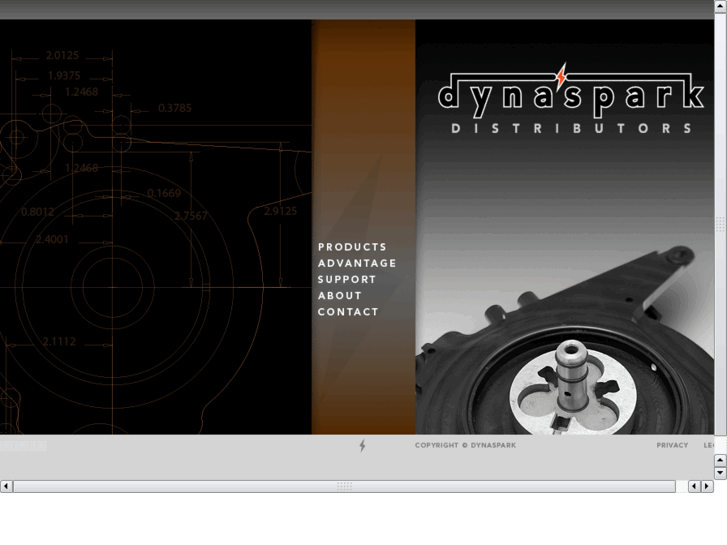Click the leftmost horizontal scrollbar left arrow
The height and width of the screenshot is (545, 727).
(x=6, y=486)
